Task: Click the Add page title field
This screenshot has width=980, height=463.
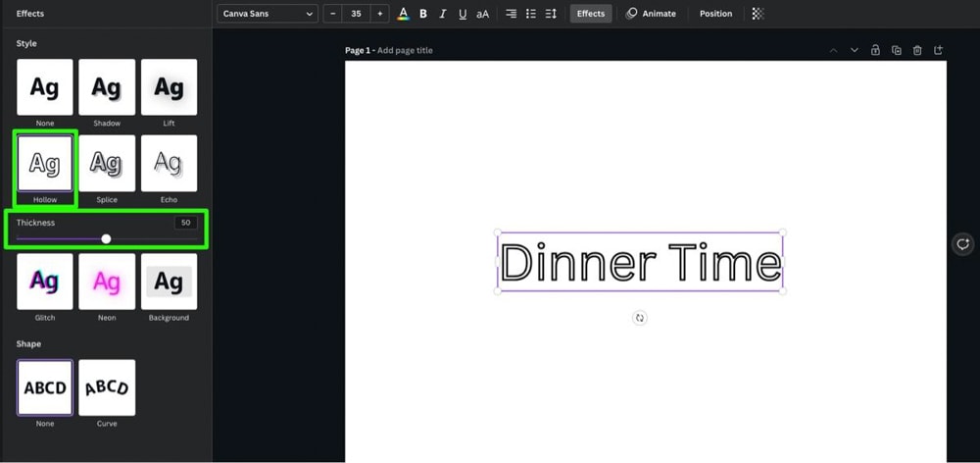Action: click(x=405, y=50)
